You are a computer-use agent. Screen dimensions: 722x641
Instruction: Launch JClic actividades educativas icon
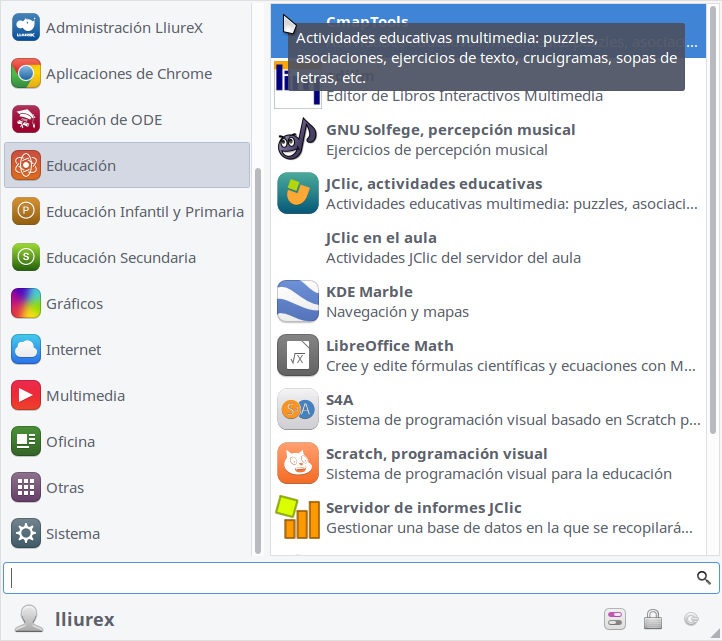[298, 194]
